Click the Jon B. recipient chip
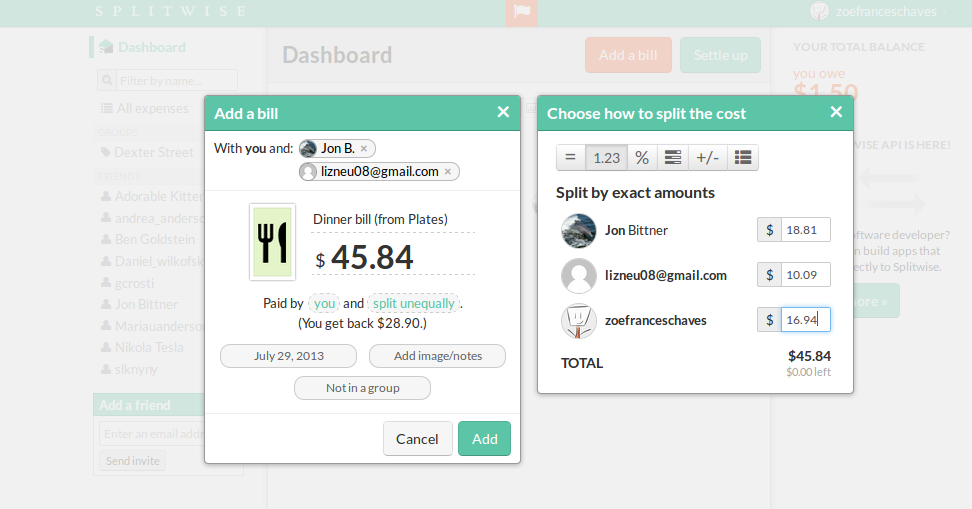 point(337,149)
